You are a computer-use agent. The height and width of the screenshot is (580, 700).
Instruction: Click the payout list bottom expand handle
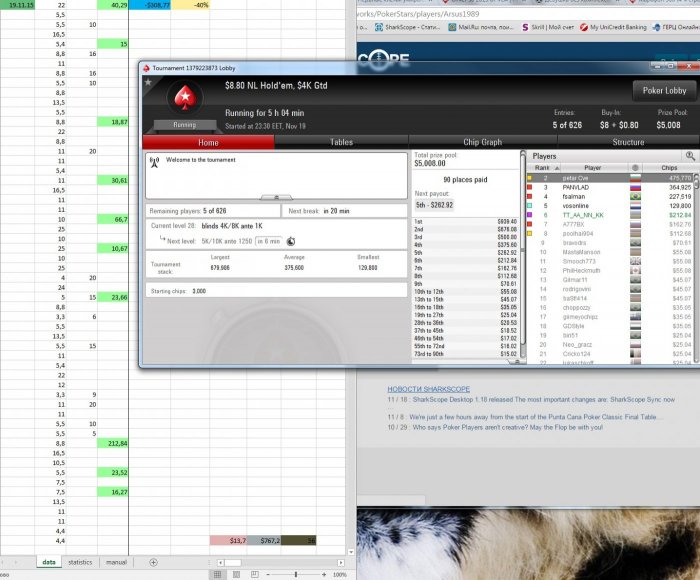coord(517,362)
